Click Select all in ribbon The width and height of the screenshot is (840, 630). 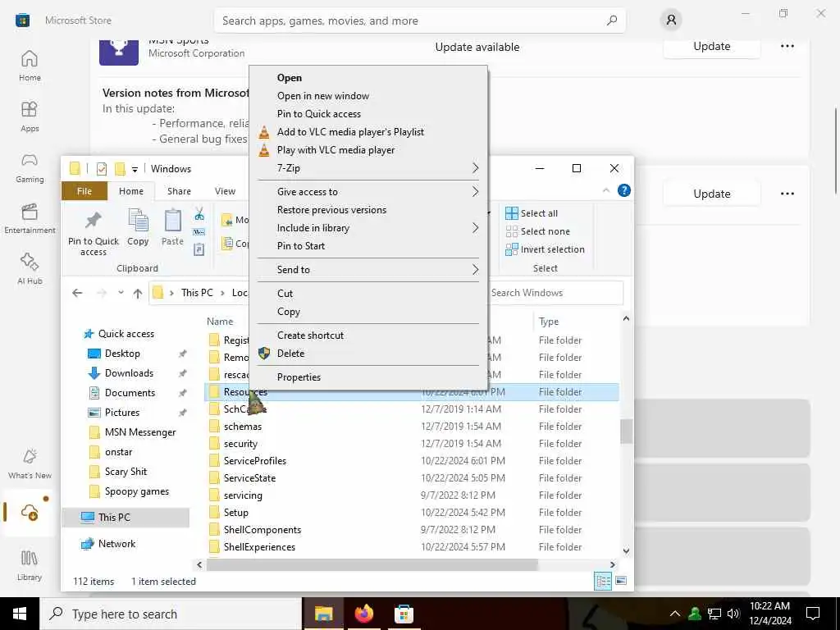click(x=532, y=213)
